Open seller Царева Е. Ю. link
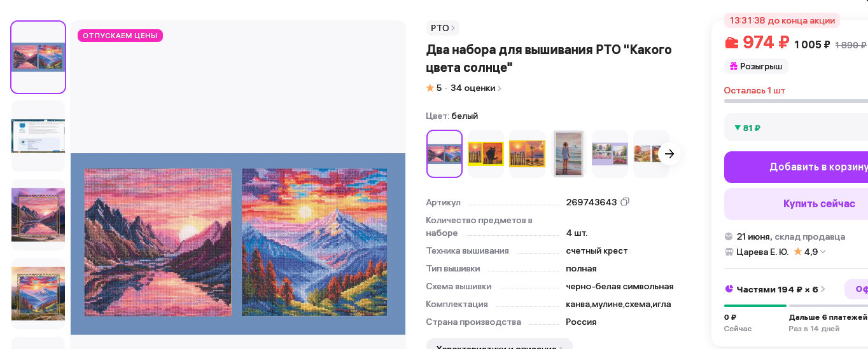 [x=762, y=252]
